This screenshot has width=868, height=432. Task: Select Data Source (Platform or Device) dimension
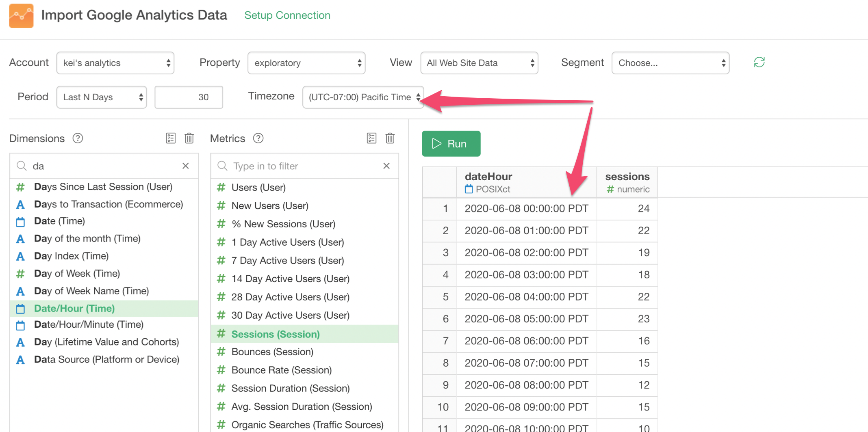[104, 360]
